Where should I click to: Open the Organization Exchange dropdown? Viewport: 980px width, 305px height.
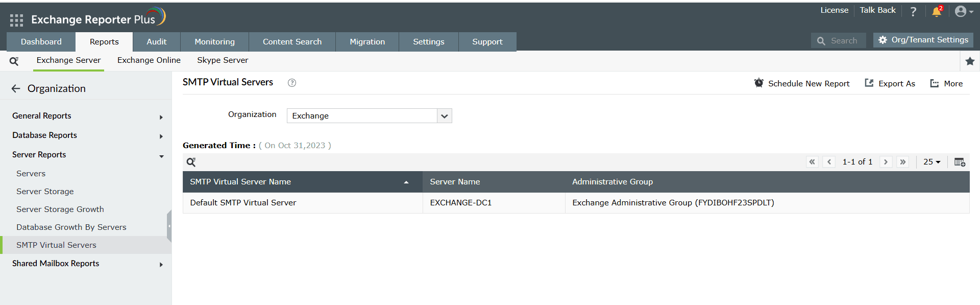370,116
